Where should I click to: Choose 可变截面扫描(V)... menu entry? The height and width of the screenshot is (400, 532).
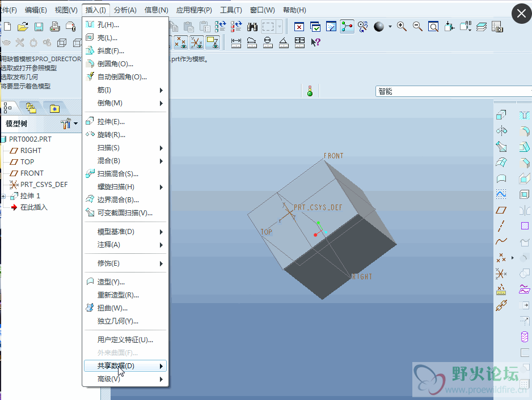coord(125,213)
